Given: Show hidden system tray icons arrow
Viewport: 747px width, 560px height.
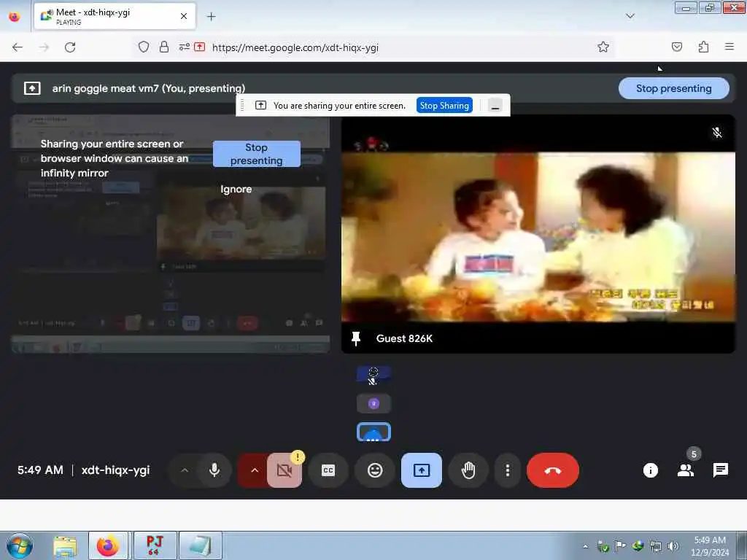Looking at the screenshot, I should 586,546.
